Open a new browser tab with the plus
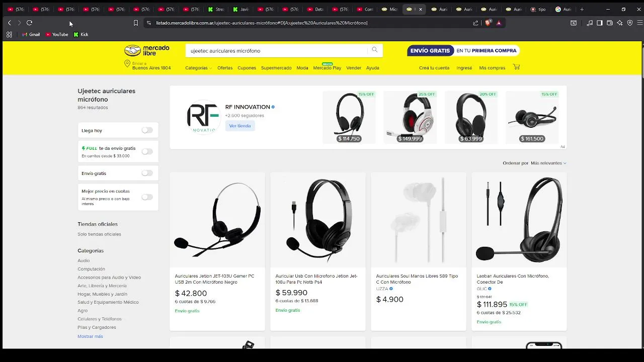This screenshot has height=362, width=644. 582,9
